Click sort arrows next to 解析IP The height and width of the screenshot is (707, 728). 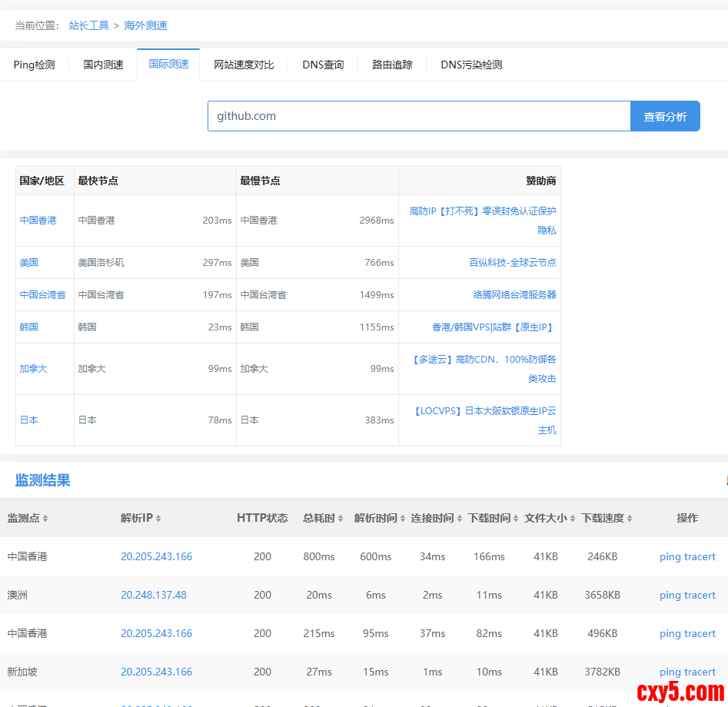click(158, 519)
